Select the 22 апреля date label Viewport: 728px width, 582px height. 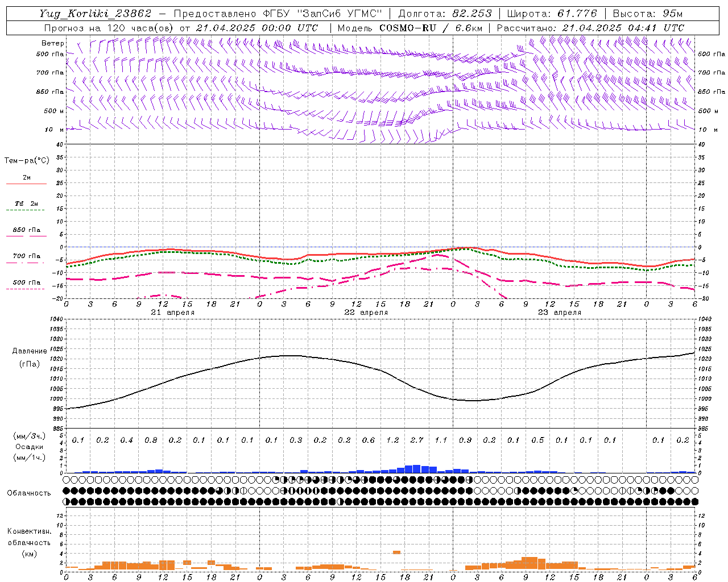(366, 313)
